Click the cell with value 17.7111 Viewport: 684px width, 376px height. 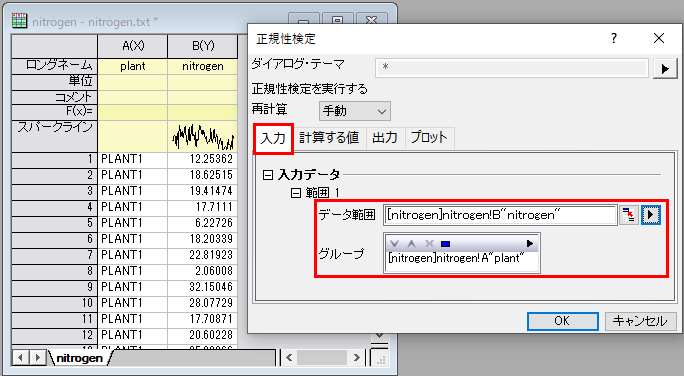pyautogui.click(x=203, y=208)
